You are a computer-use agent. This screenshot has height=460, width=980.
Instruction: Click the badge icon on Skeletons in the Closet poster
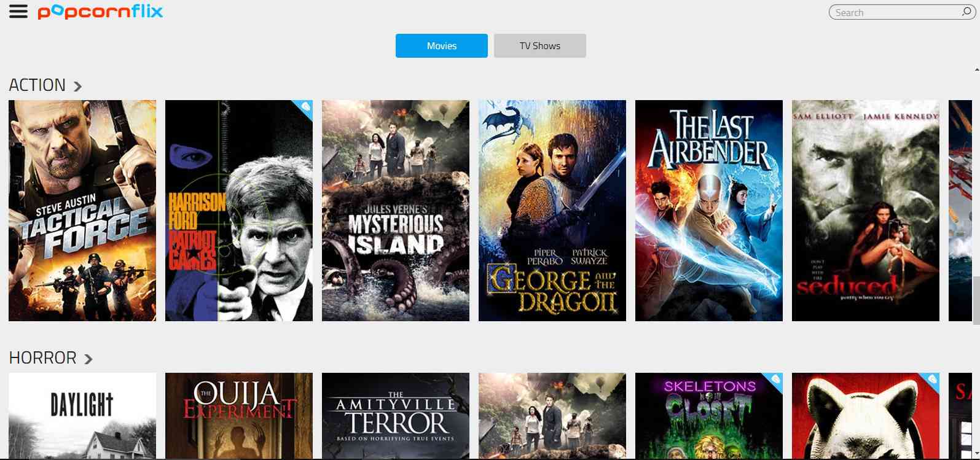tap(775, 380)
